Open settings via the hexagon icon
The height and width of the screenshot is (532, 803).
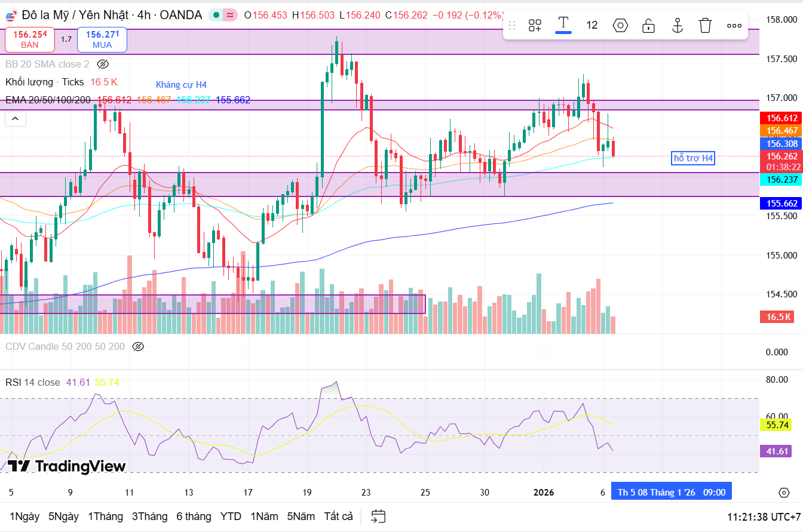click(620, 25)
